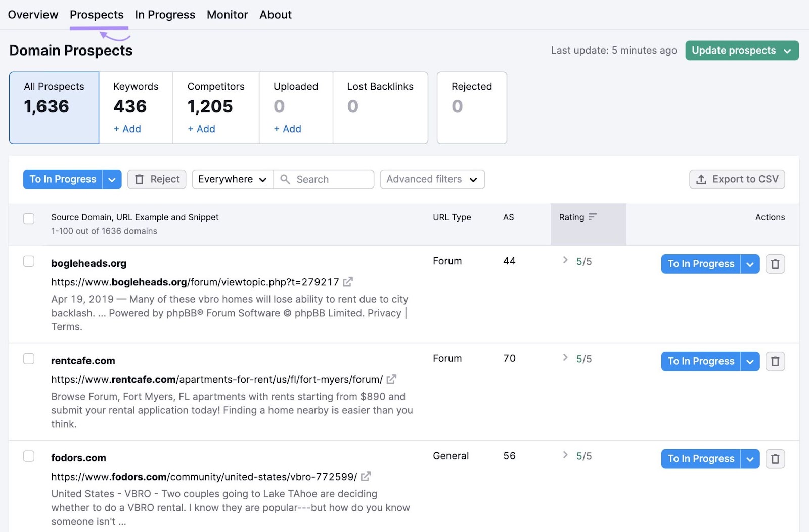
Task: Click the Export to CSV upload icon
Action: pyautogui.click(x=700, y=179)
